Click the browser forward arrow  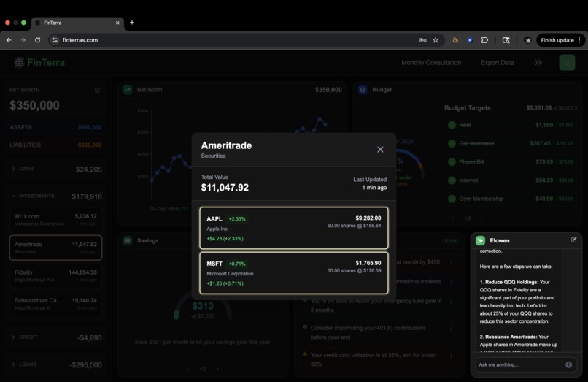tap(23, 40)
